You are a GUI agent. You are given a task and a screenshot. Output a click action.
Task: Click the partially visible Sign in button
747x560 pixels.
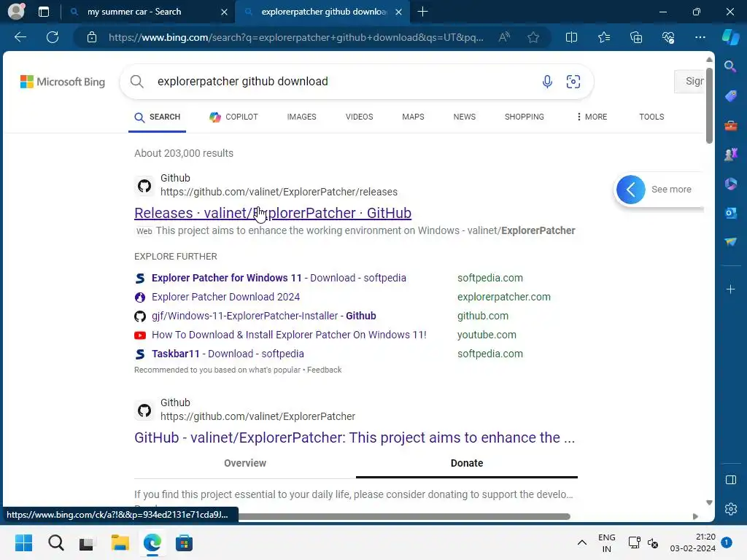point(689,82)
